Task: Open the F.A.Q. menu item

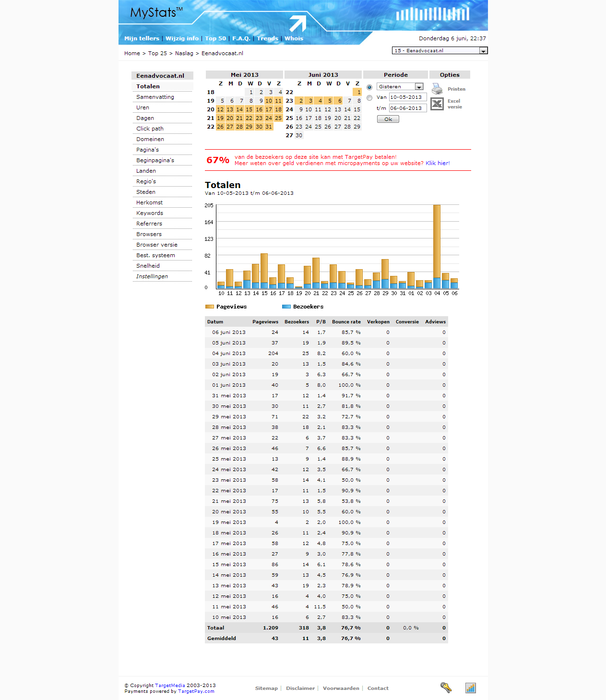Action: click(x=241, y=38)
